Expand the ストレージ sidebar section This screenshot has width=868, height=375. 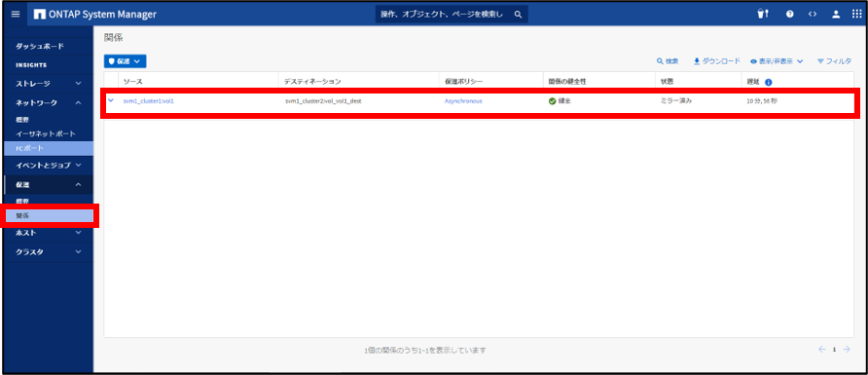[48, 84]
